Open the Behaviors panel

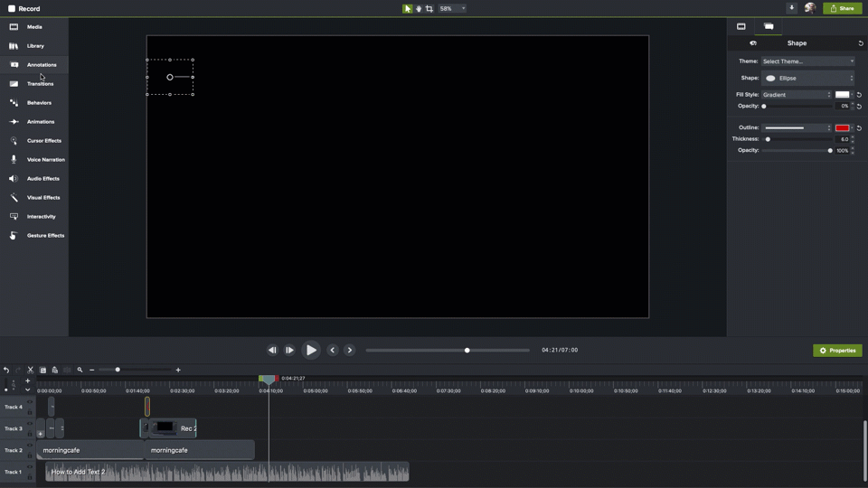33,102
